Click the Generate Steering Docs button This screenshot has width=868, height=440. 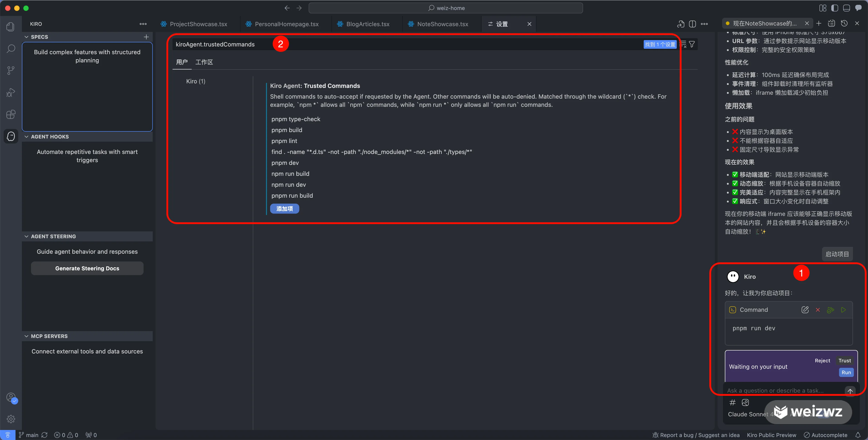[x=87, y=268]
